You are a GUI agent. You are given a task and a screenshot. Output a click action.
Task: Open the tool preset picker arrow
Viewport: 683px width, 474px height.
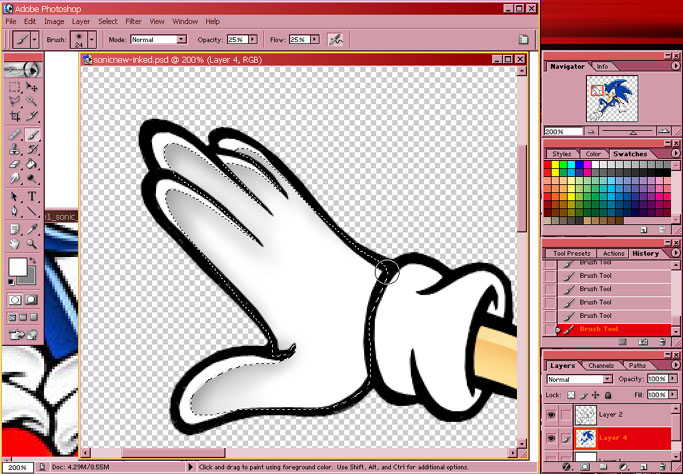[35, 40]
